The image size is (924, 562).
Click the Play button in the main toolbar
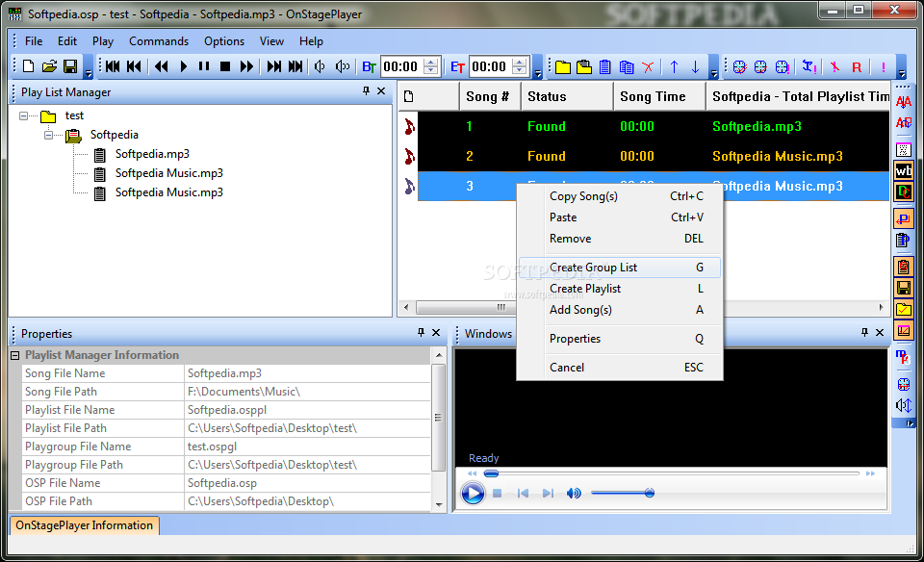click(x=183, y=66)
